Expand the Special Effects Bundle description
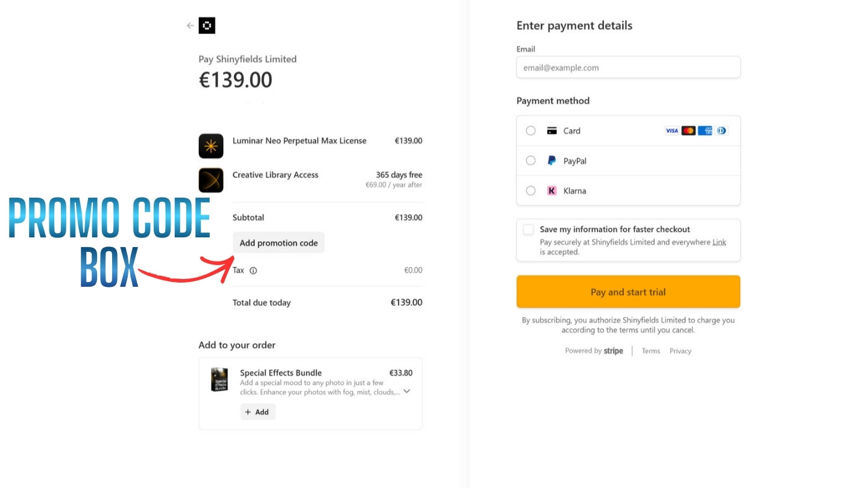The image size is (868, 488). pos(407,391)
